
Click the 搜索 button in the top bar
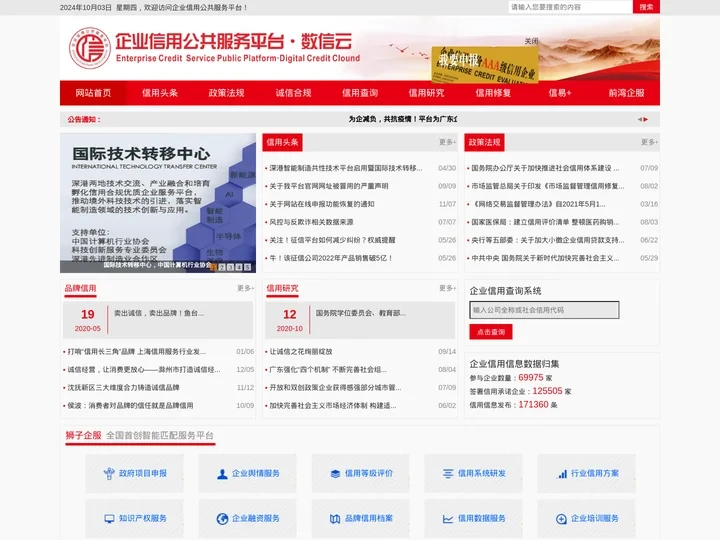click(x=646, y=7)
